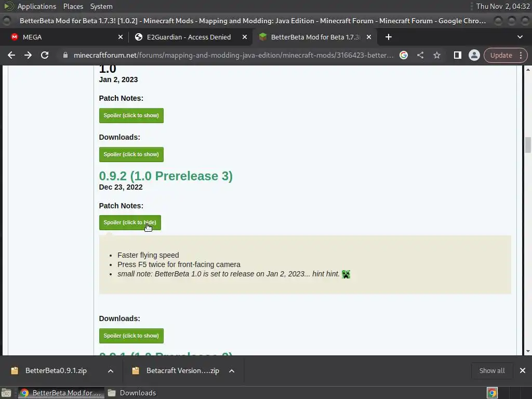Share this page
The image size is (532, 399).
point(420,55)
